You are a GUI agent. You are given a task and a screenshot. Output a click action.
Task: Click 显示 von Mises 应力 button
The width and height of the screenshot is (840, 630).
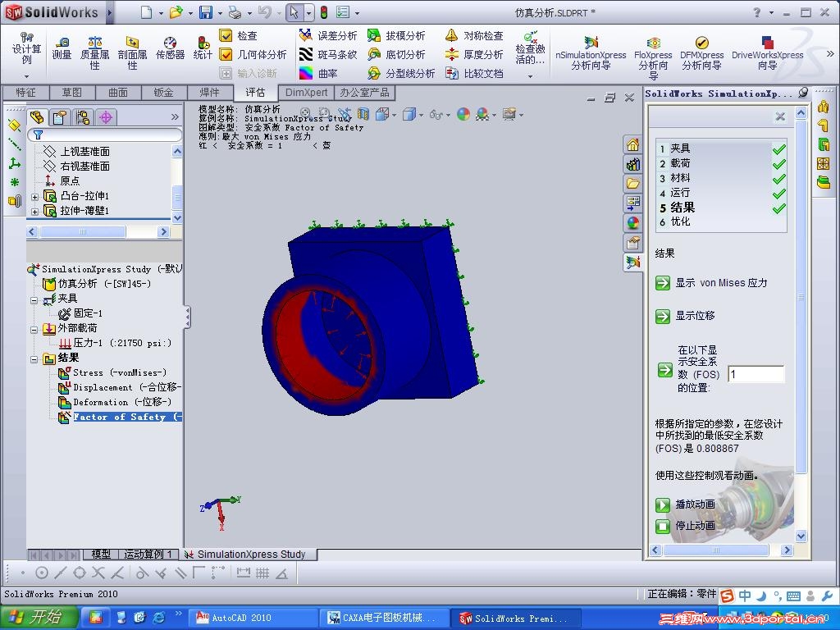pos(663,283)
